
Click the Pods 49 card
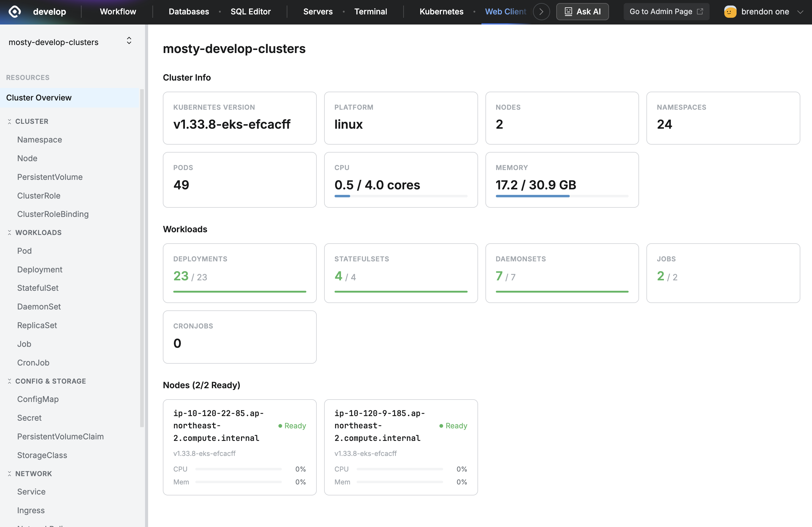pos(239,180)
